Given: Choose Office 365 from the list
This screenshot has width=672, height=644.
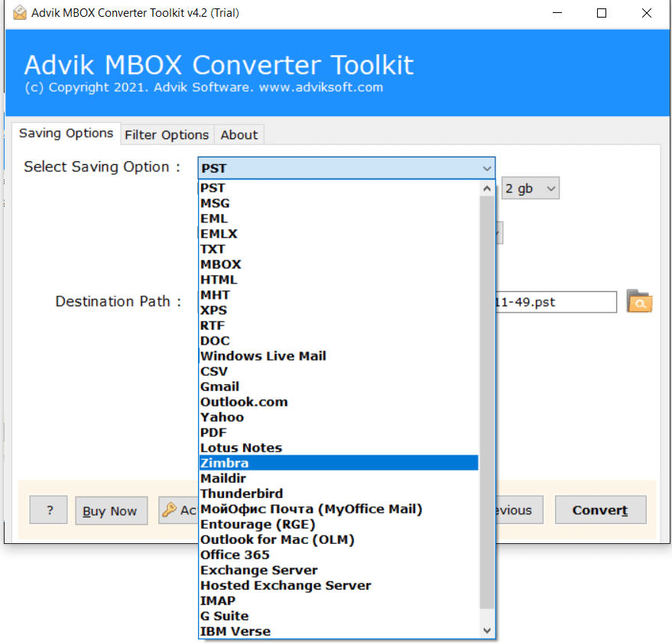Looking at the screenshot, I should click(339, 555).
